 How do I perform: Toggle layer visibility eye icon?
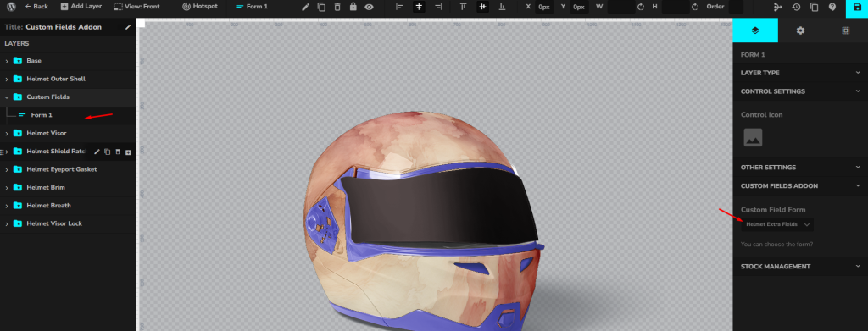coord(369,7)
